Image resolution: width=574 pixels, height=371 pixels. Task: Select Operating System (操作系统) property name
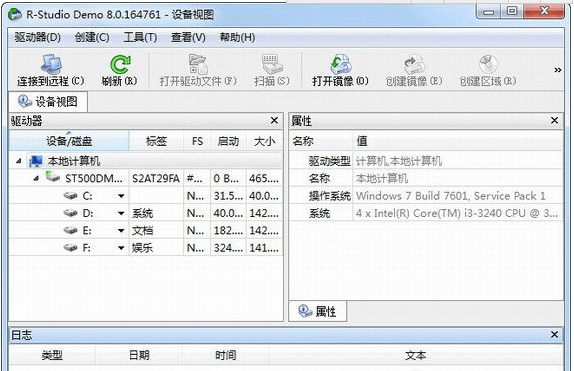click(x=329, y=196)
